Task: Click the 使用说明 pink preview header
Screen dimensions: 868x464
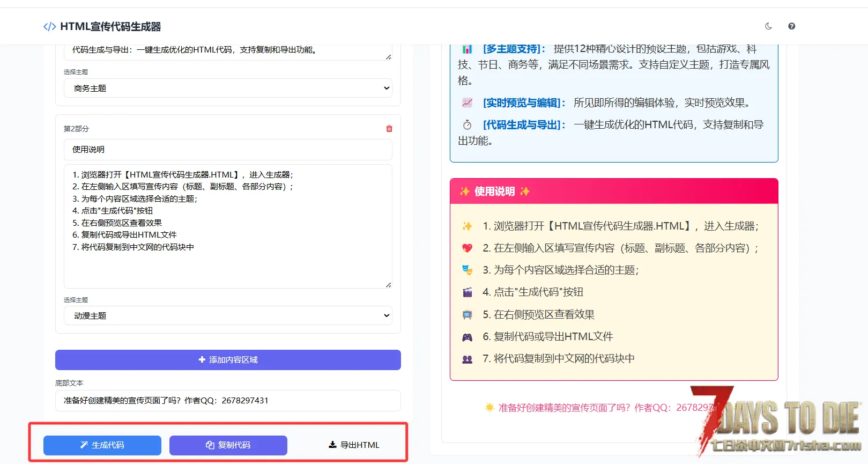Action: coord(614,192)
